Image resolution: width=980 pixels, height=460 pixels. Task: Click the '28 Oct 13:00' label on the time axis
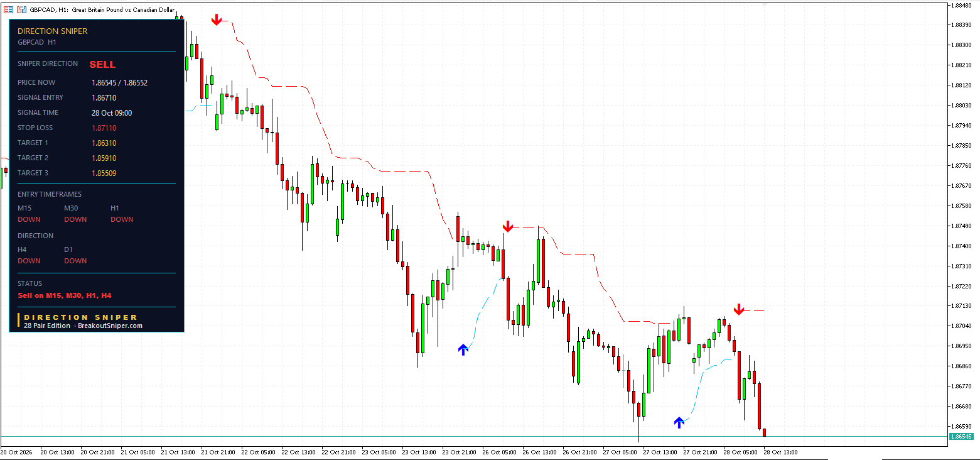coord(780,452)
